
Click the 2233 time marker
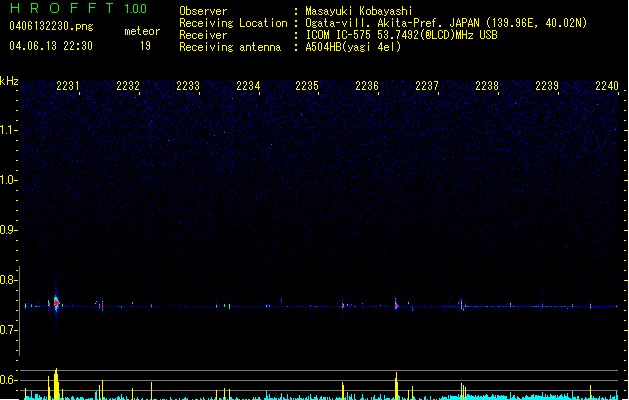coord(188,86)
